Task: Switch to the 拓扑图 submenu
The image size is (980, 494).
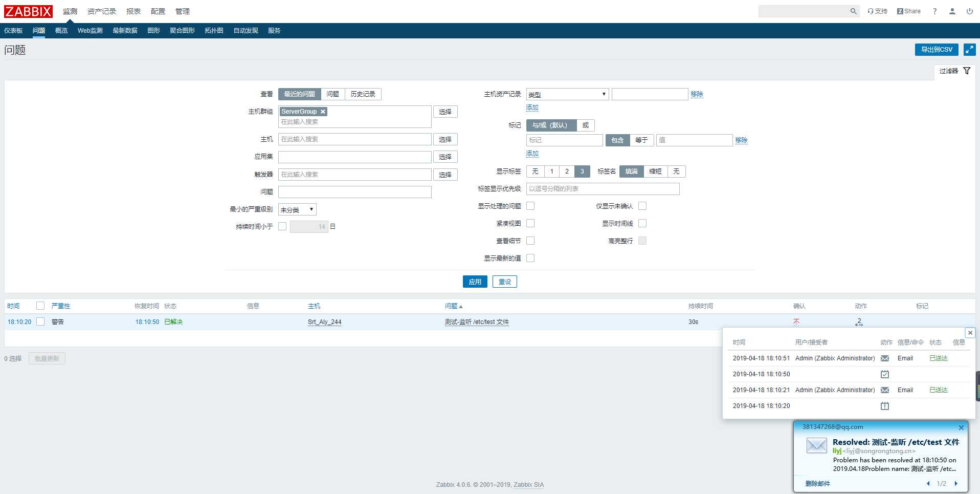Action: point(214,31)
